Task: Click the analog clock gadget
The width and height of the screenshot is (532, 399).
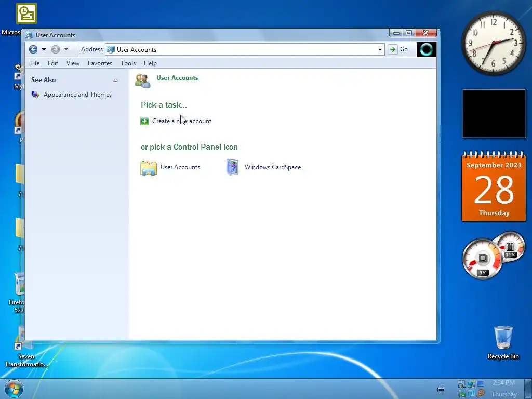Action: point(494,43)
